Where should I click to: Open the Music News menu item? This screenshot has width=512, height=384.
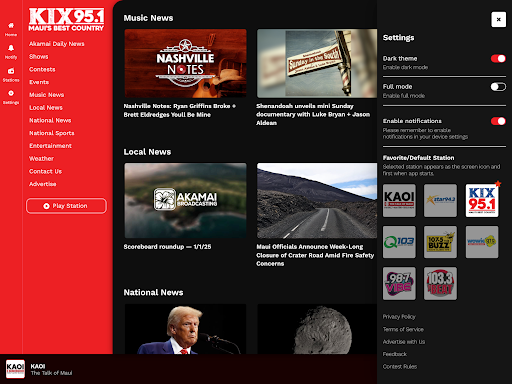point(46,95)
